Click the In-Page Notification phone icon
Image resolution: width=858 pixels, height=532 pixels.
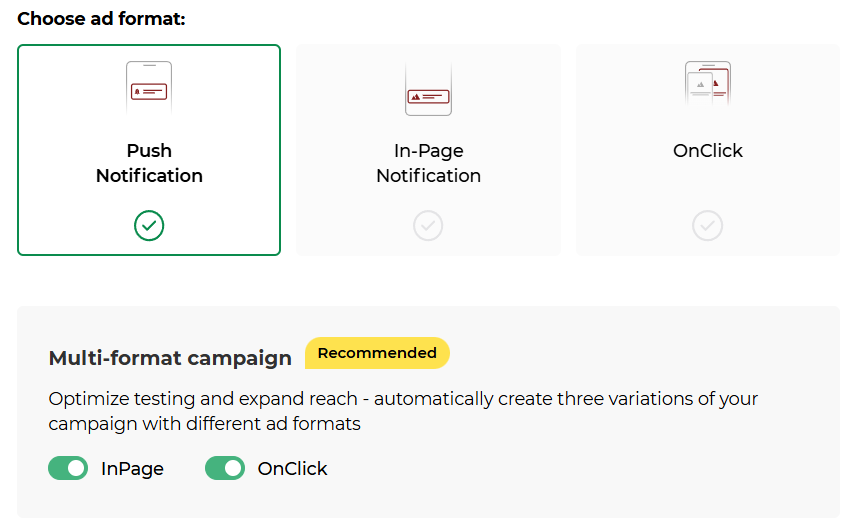(428, 90)
